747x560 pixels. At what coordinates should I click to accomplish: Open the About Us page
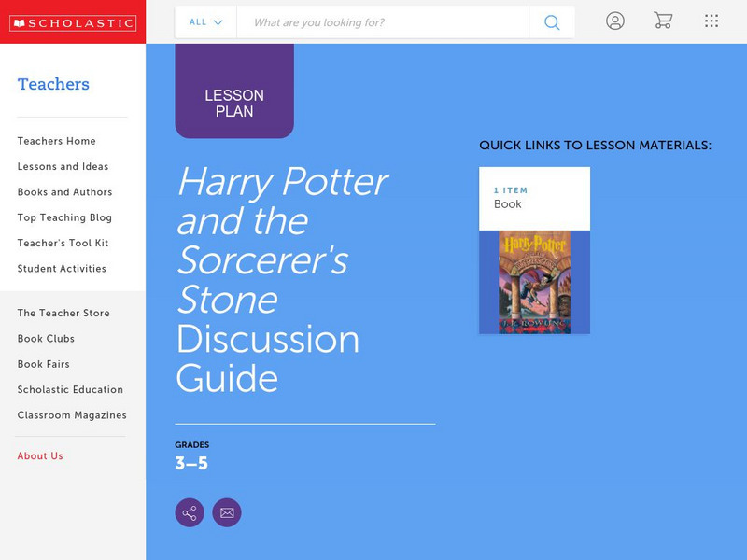(41, 456)
